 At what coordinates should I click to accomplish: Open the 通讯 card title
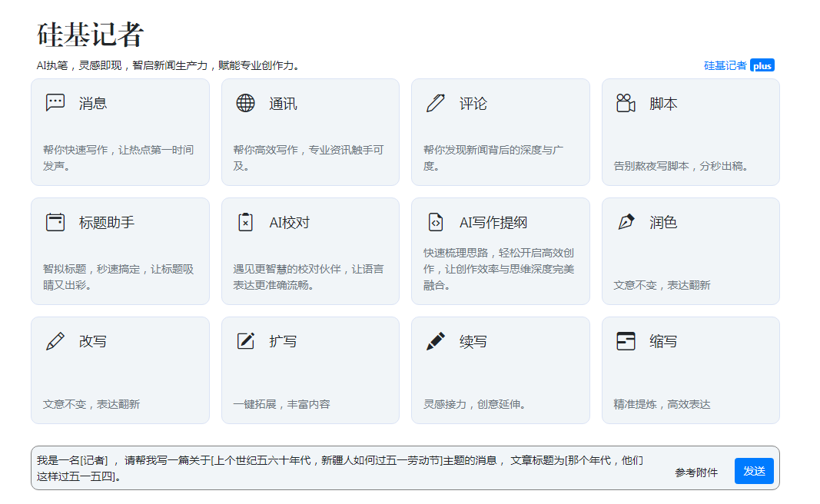[283, 104]
